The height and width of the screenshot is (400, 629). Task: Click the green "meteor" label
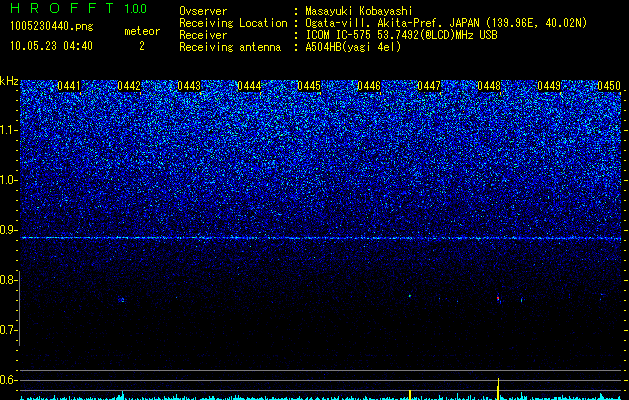tap(142, 31)
